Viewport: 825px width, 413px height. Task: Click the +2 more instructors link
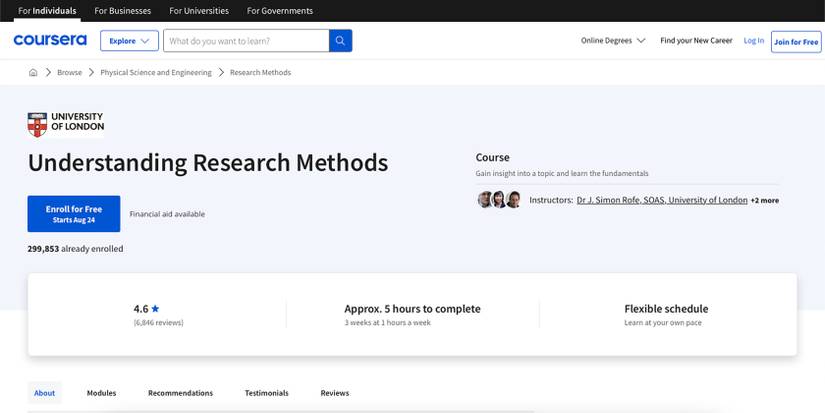click(764, 200)
